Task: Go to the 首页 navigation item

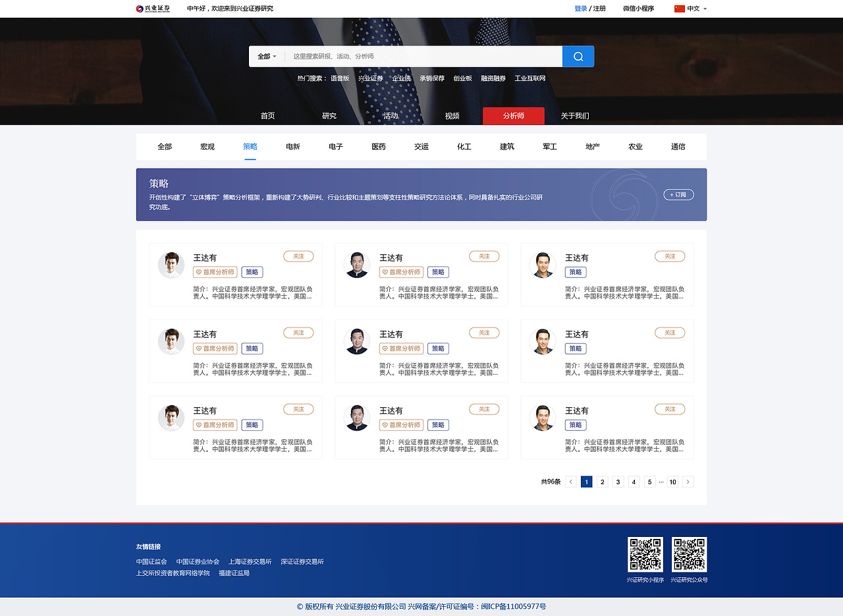Action: pos(267,116)
